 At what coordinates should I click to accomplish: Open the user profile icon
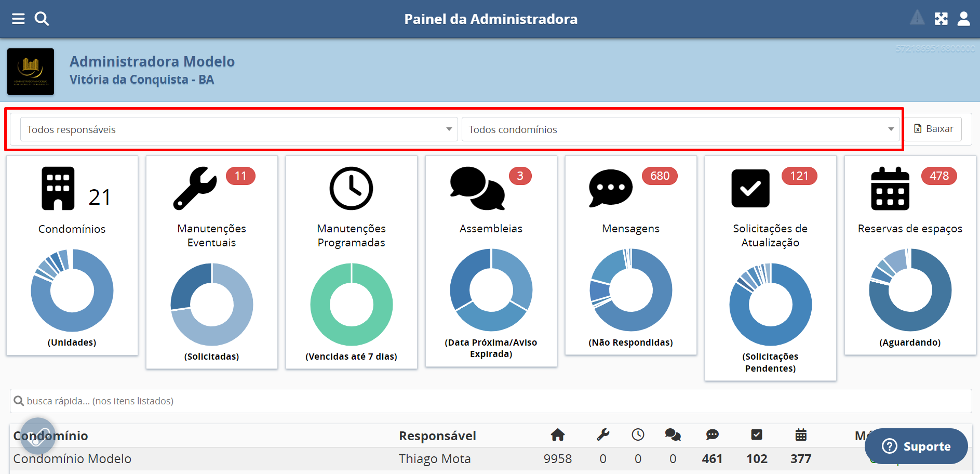[964, 19]
